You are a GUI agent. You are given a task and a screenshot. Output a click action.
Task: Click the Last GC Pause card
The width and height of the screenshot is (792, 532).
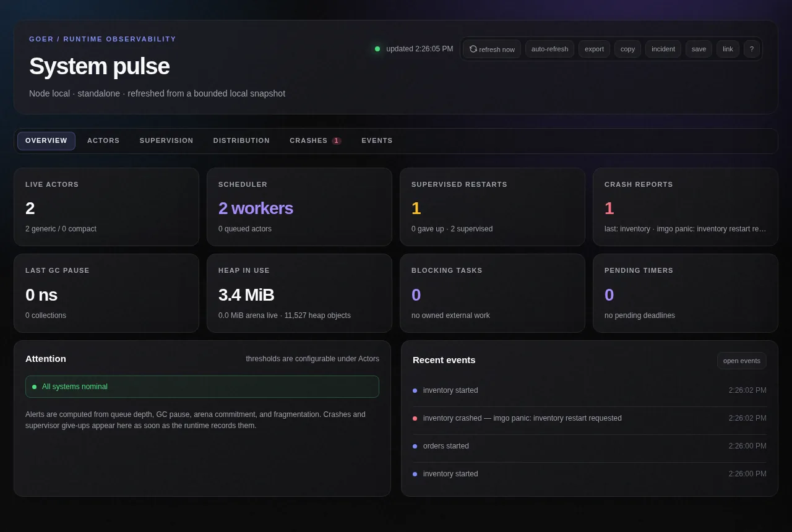[x=106, y=293]
